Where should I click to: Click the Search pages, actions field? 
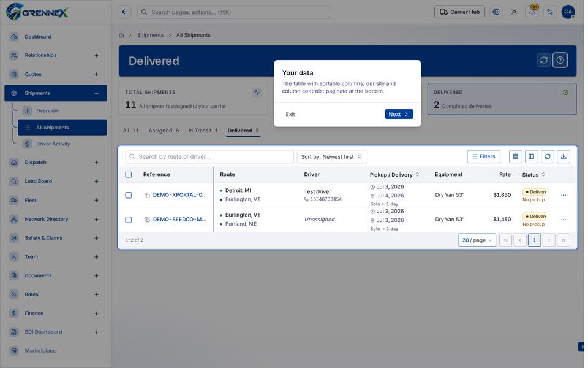click(233, 12)
